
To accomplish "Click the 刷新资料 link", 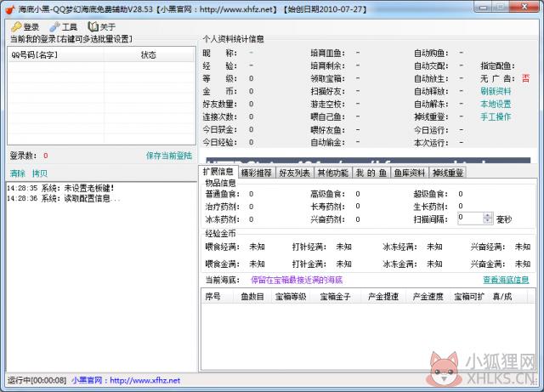I will [496, 91].
